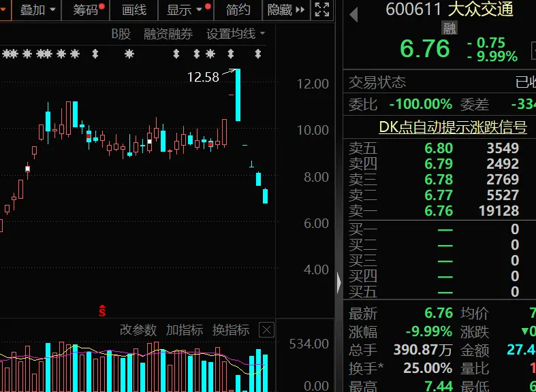The height and width of the screenshot is (392, 536).
Task: Expand the 设置均线 moving average dropdown
Action: pos(236,34)
